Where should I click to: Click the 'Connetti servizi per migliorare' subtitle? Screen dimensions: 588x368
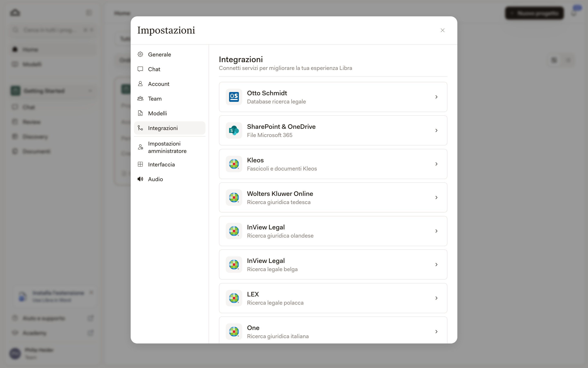coord(285,68)
